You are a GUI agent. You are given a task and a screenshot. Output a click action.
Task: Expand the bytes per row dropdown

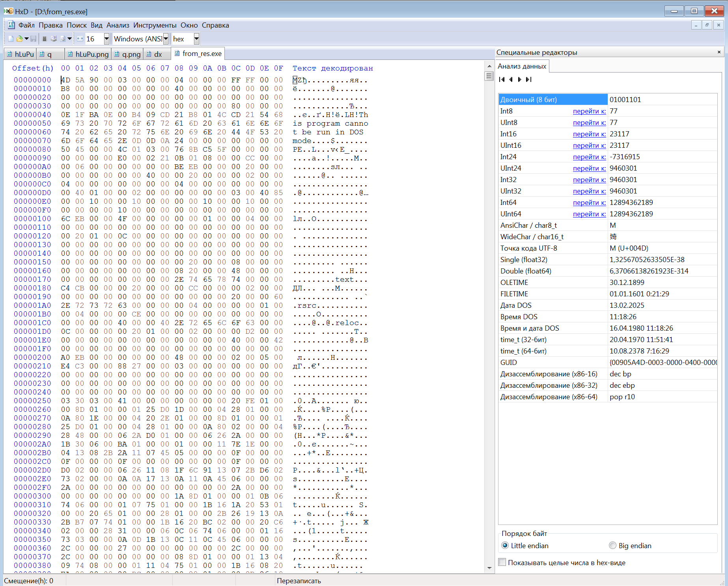coord(106,39)
